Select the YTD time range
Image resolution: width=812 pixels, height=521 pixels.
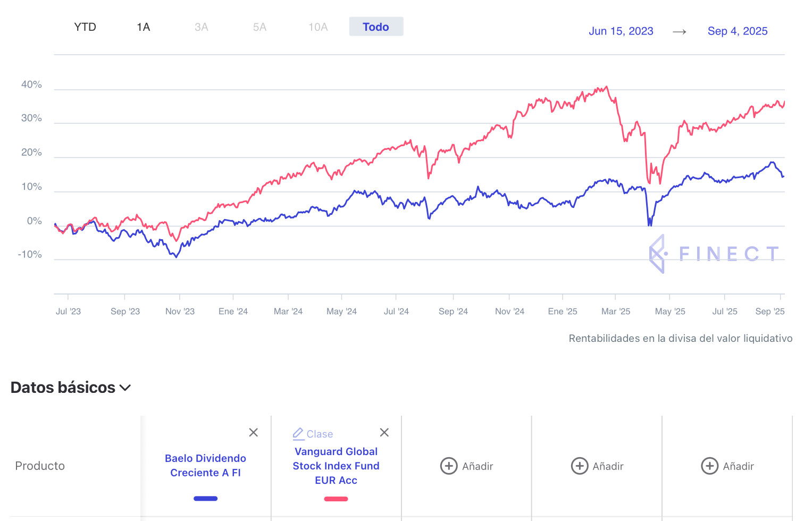click(x=85, y=27)
